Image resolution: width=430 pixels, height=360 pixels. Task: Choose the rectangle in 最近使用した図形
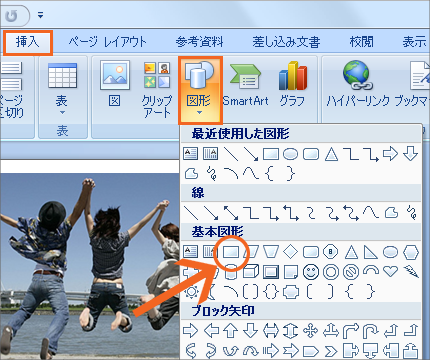pyautogui.click(x=271, y=154)
